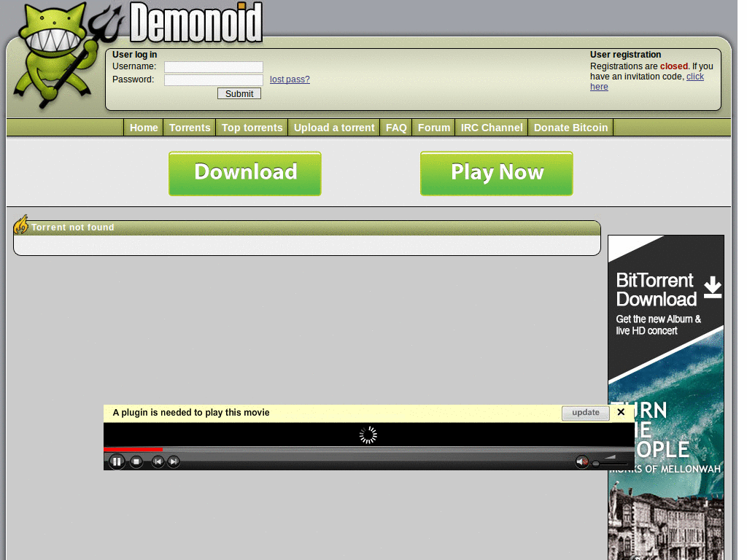Visit the Forum
747x560 pixels.
coord(433,128)
